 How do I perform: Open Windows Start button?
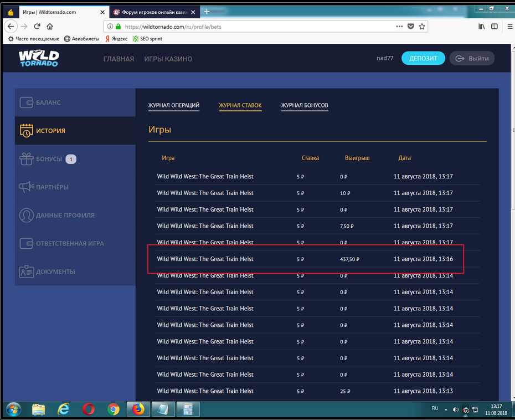[x=13, y=409]
